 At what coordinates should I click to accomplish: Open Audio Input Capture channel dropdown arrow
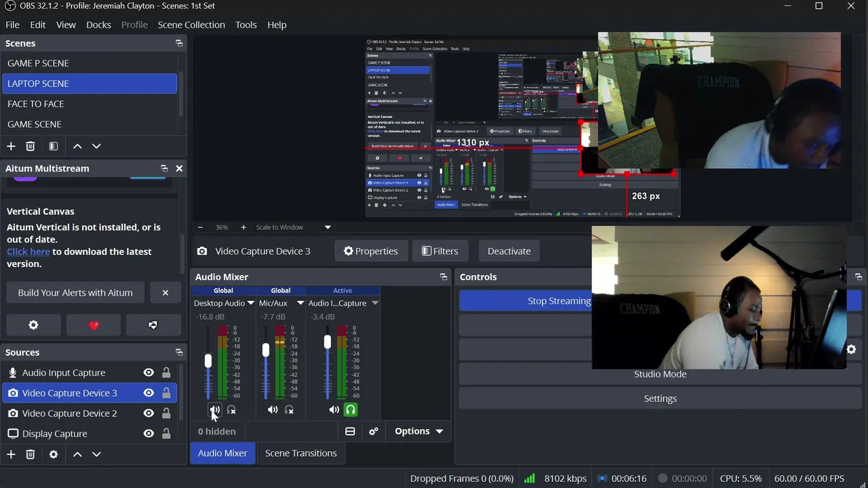click(375, 303)
